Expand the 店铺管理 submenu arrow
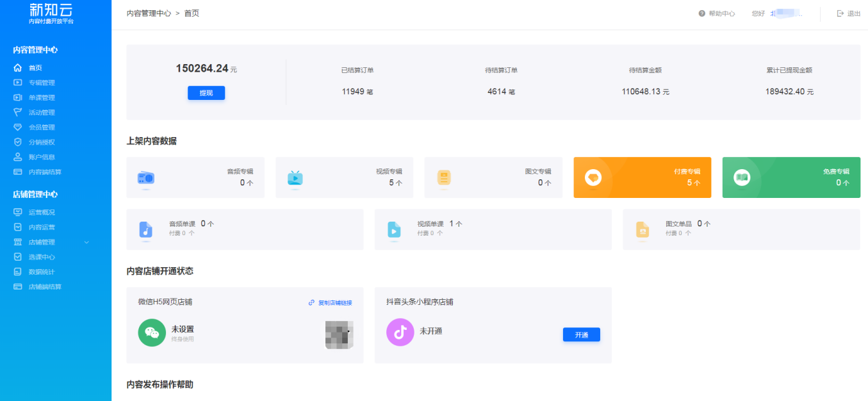Viewport: 868px width, 401px height. [x=87, y=242]
